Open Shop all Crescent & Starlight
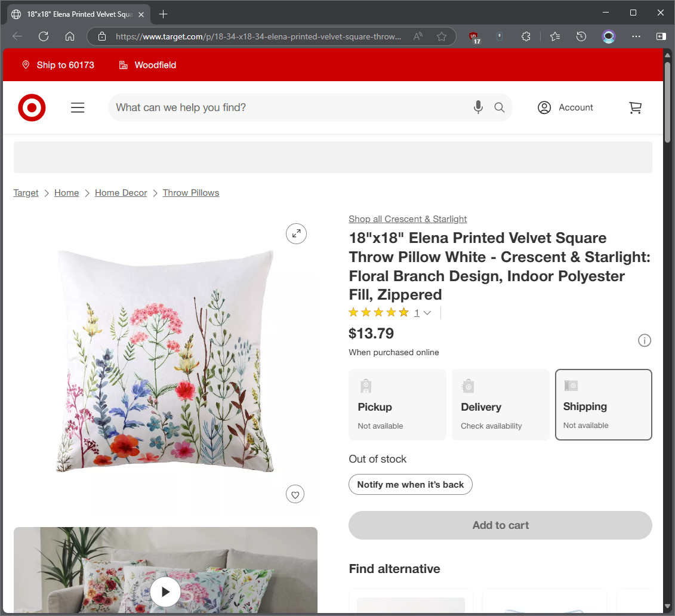675x616 pixels. point(408,219)
